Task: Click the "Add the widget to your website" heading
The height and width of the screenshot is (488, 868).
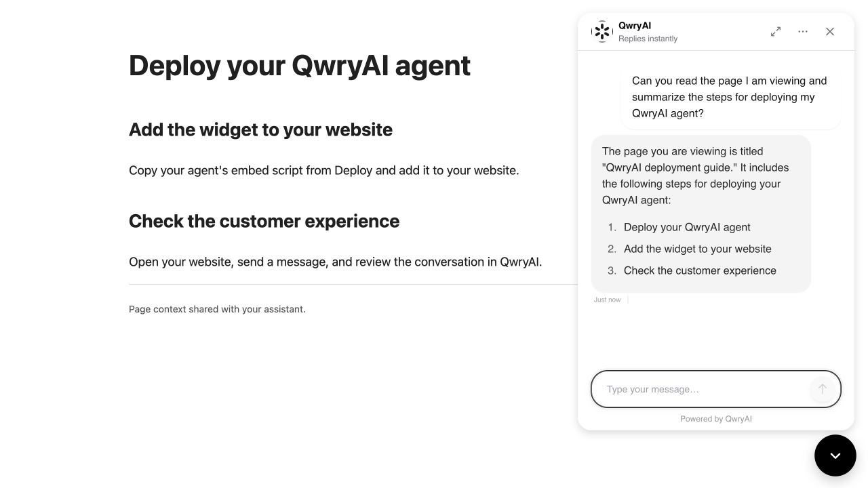Action: tap(260, 129)
